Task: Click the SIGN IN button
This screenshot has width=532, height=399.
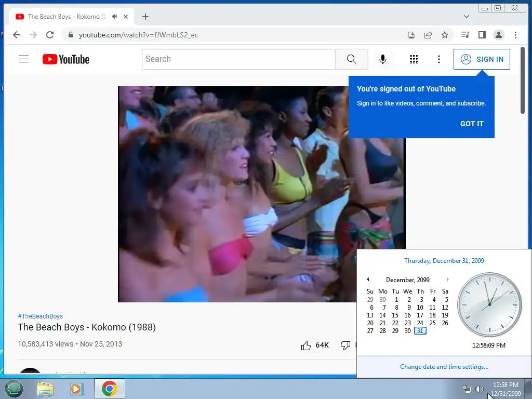Action: tap(482, 59)
